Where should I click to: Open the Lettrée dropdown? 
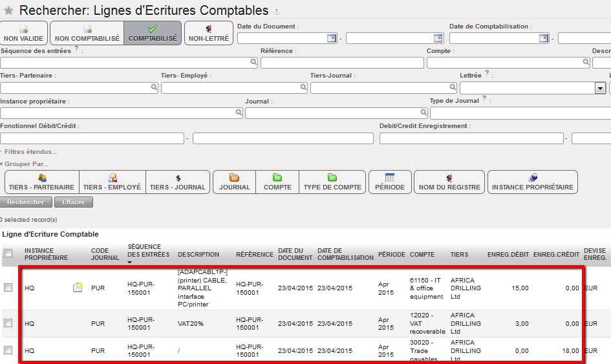click(599, 88)
